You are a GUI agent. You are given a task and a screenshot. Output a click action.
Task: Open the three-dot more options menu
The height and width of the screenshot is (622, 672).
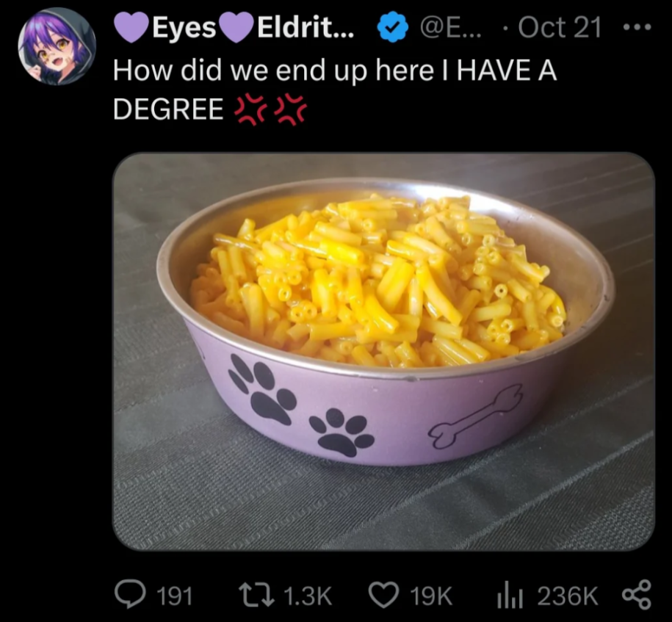[637, 27]
